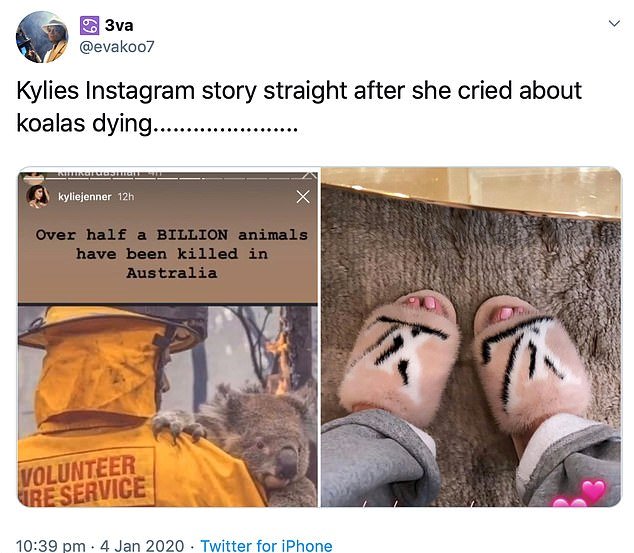Image resolution: width=634 pixels, height=553 pixels.
Task: Close the kyliejenner story with X
Action: coord(303,197)
